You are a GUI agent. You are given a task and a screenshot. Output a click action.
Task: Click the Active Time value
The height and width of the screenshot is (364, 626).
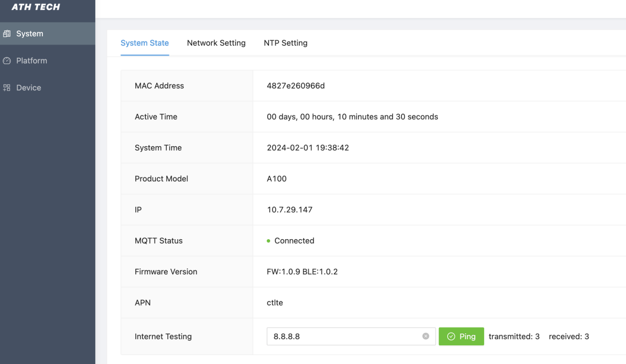coord(352,117)
